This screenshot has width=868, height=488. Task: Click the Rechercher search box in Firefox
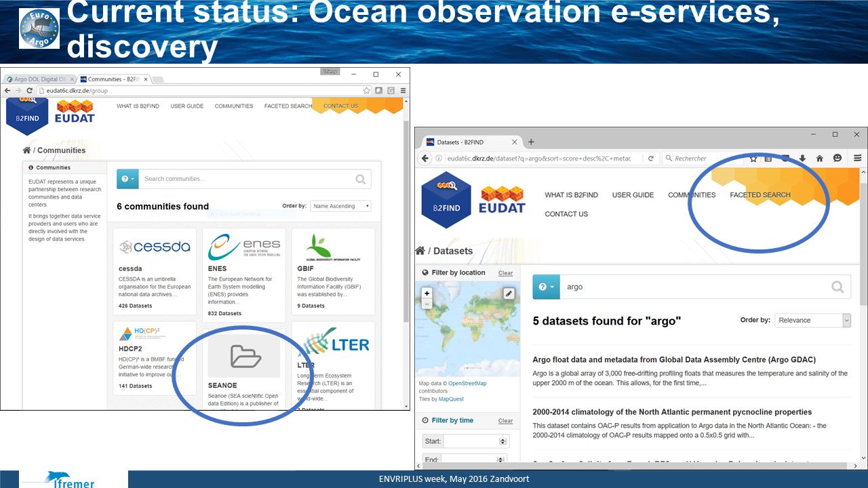pos(702,159)
